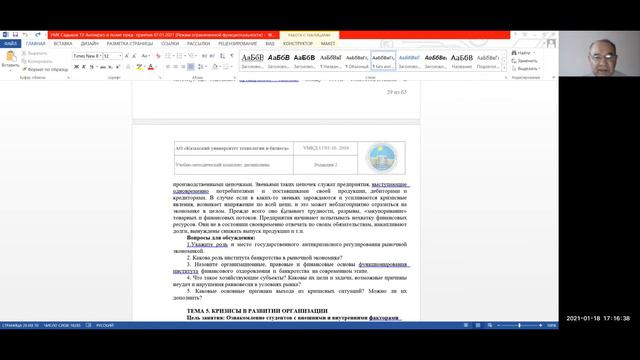The image size is (640, 360).
Task: Redo the last action
Action: pos(38,35)
